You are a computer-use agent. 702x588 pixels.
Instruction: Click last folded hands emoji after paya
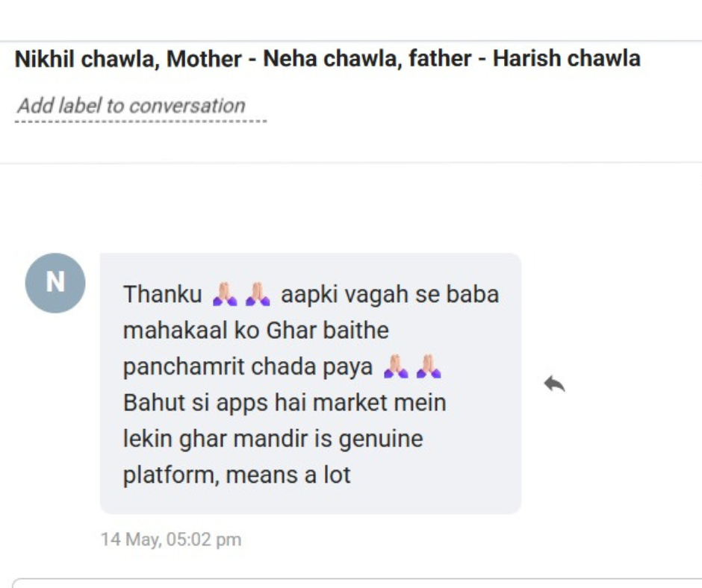(429, 366)
